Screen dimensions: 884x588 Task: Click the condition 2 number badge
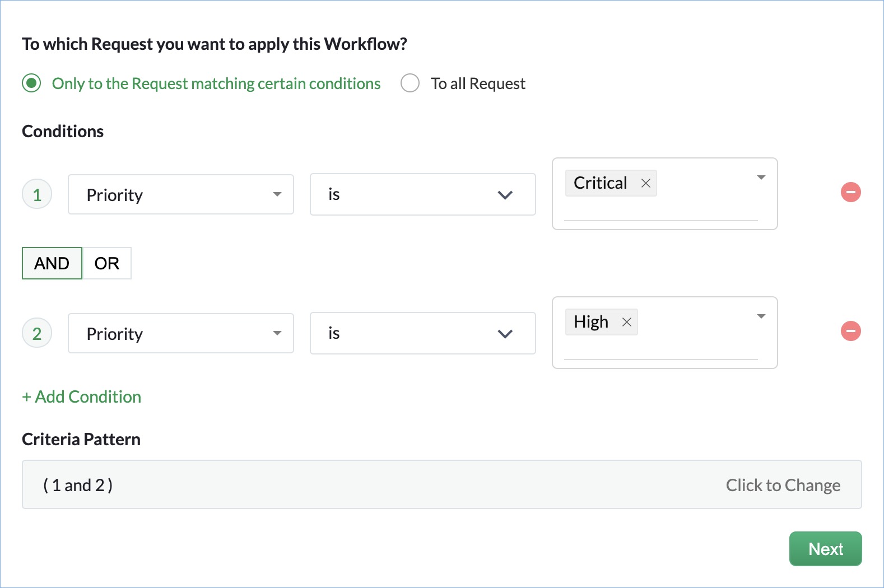click(x=37, y=333)
